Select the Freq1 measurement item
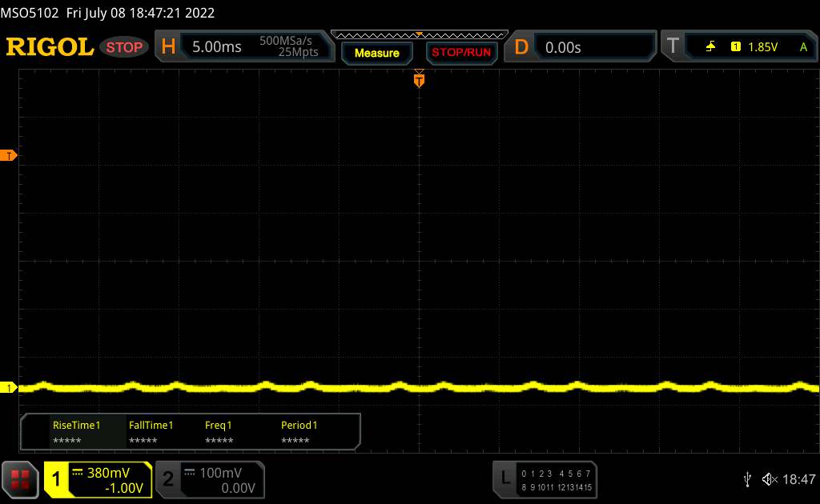Image resolution: width=820 pixels, height=504 pixels. 219,432
